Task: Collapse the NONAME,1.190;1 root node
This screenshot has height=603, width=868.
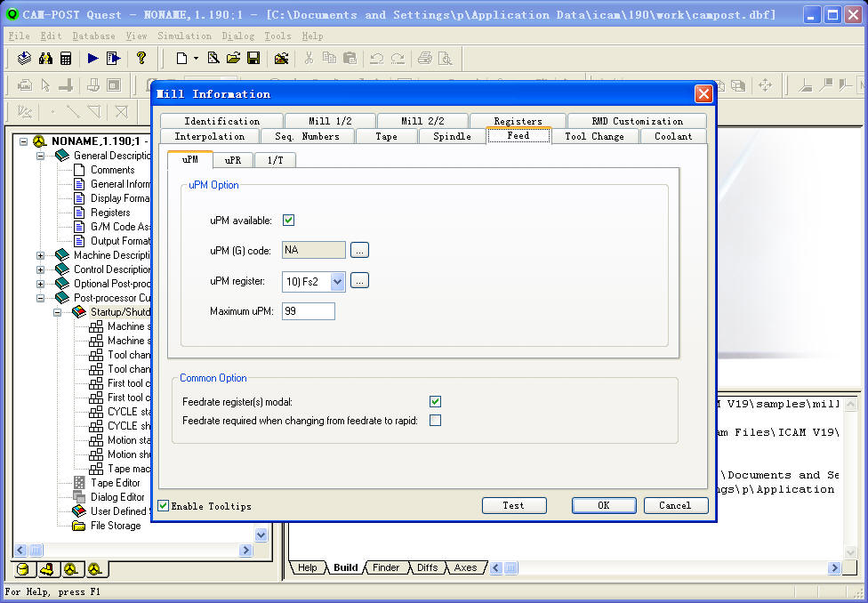Action: point(24,141)
